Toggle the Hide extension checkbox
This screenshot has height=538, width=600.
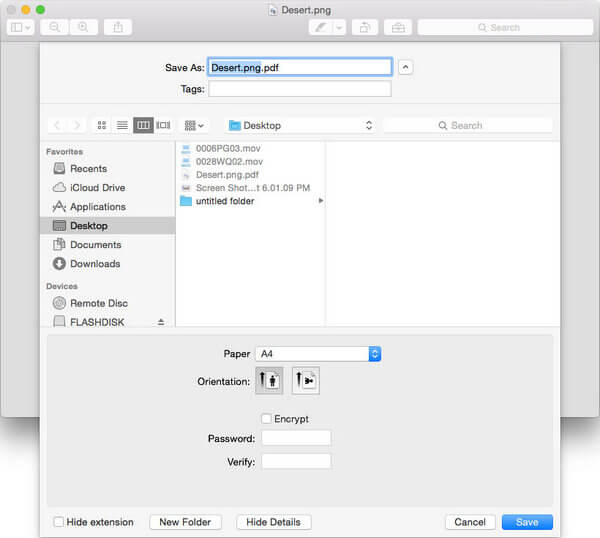(x=59, y=522)
